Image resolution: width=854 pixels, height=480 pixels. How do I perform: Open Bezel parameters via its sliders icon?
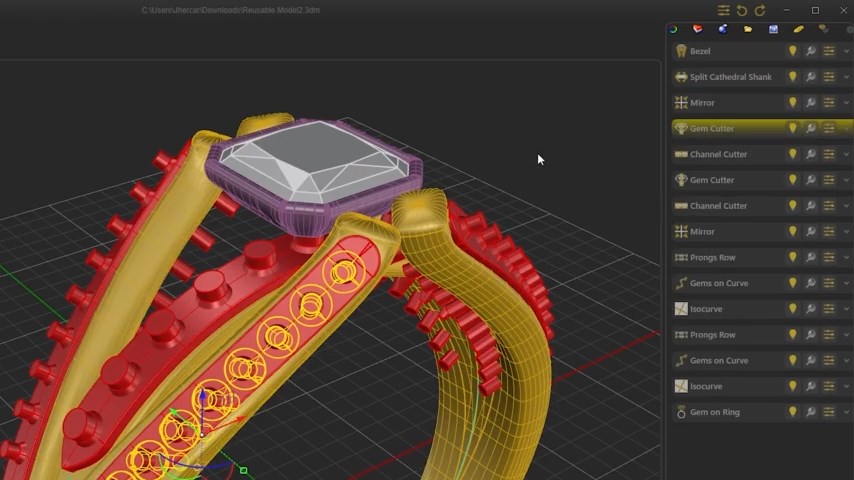(829, 51)
